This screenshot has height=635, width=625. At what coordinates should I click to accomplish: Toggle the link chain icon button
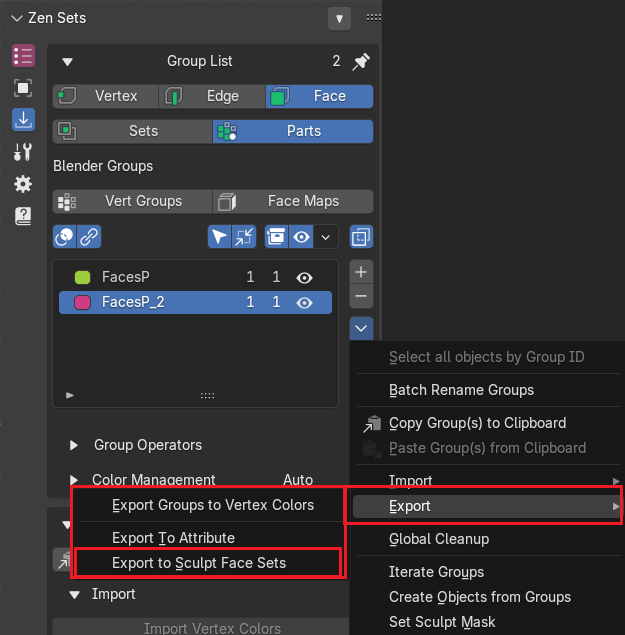(x=89, y=237)
